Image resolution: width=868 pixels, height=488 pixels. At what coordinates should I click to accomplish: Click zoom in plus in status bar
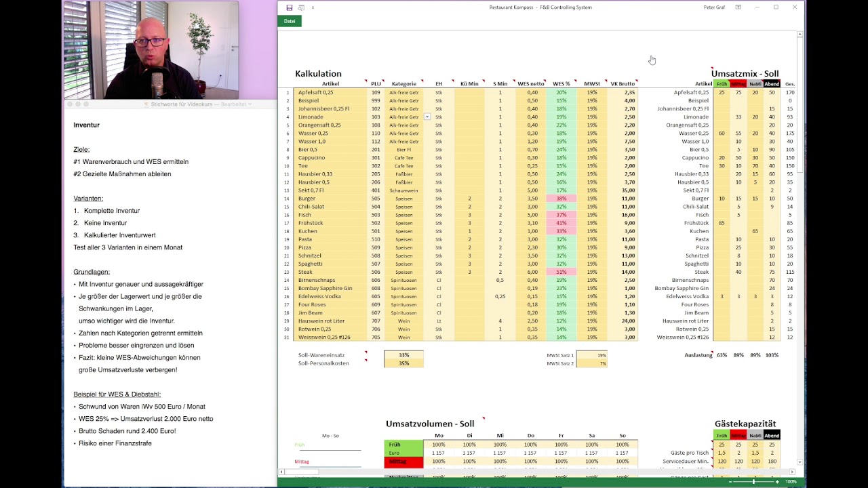coord(777,481)
